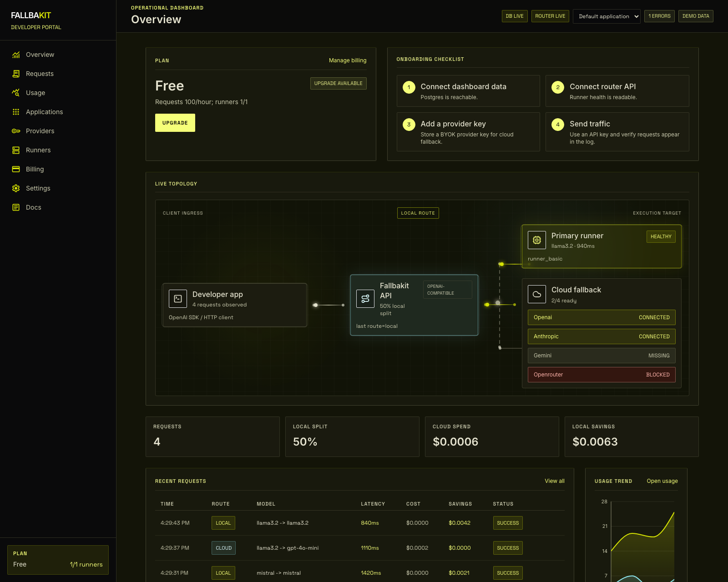The height and width of the screenshot is (582, 728).
Task: Click the OPENAI-COMPATIBLE tag
Action: coord(448,290)
